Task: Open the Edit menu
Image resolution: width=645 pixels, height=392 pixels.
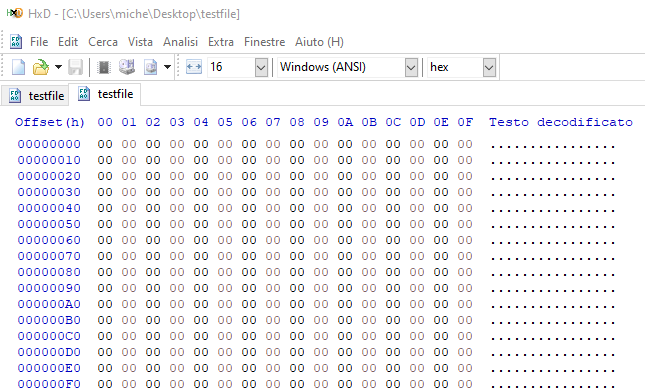Action: click(68, 42)
